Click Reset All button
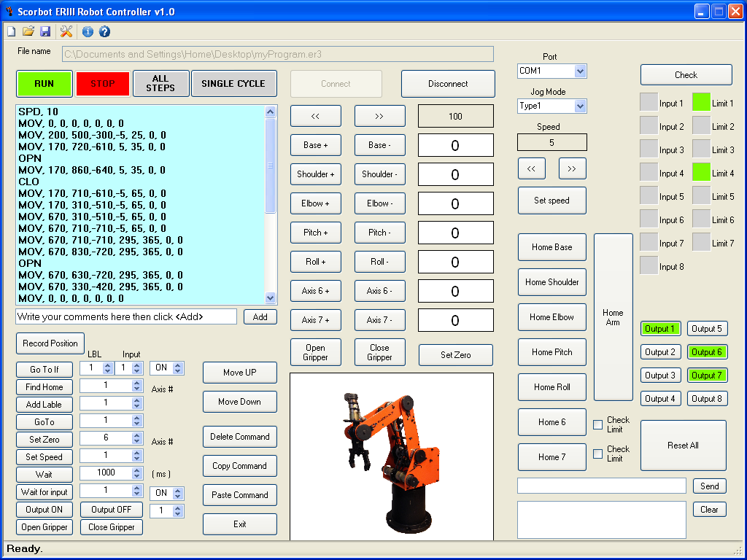The height and width of the screenshot is (560, 747). tap(683, 446)
